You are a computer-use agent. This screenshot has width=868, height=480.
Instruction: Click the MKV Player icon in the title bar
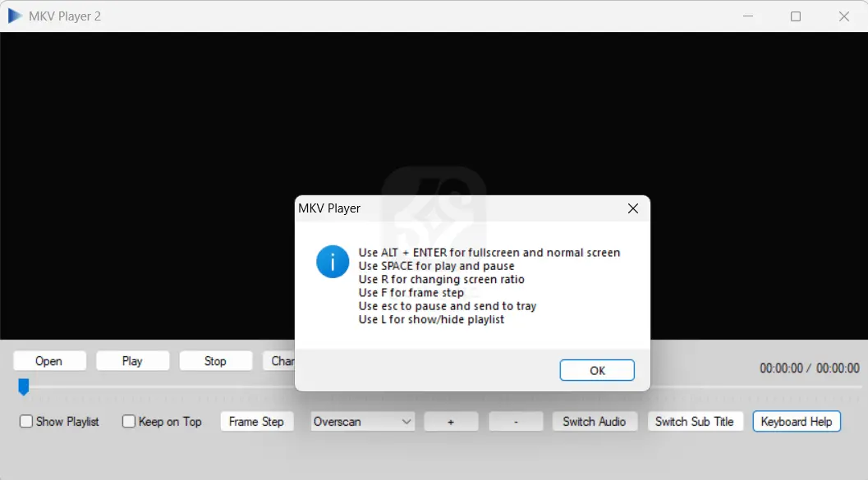point(14,15)
